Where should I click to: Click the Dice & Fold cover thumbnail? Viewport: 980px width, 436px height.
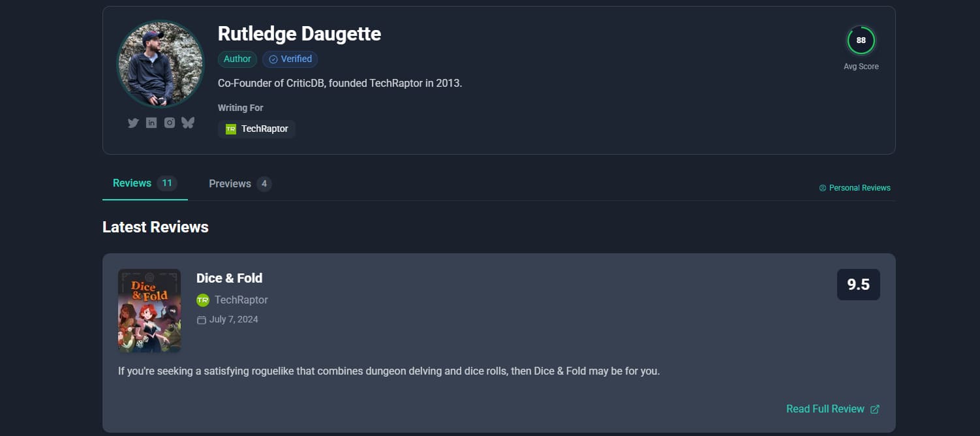[x=149, y=311]
